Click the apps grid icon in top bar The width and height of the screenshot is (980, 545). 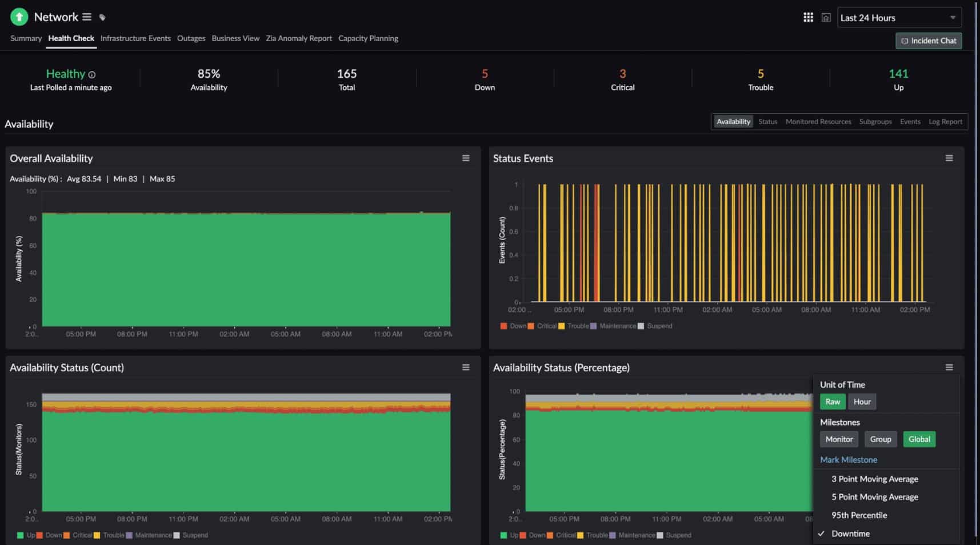click(808, 17)
